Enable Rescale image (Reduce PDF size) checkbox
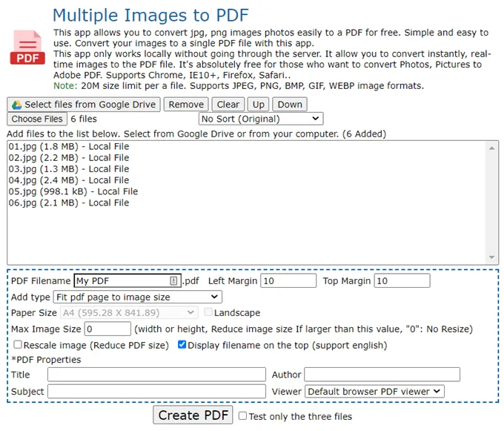Screen dimensions: 504x431 (18, 344)
